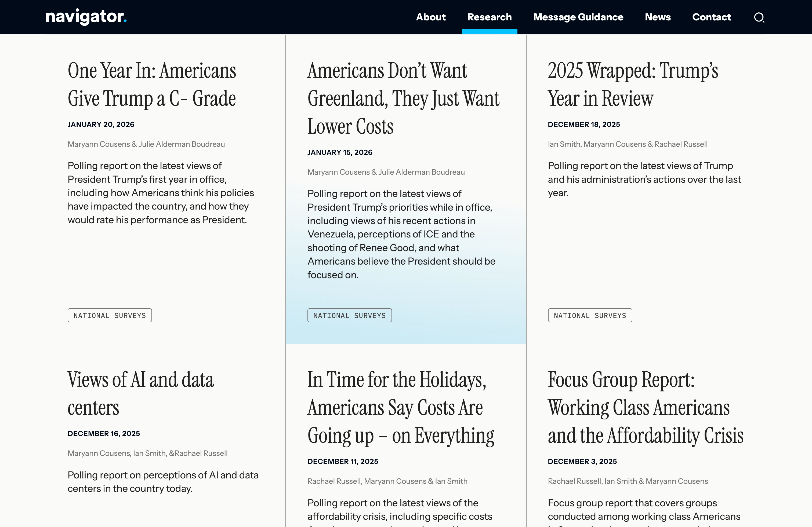The width and height of the screenshot is (812, 527).
Task: Go to the News page
Action: coord(657,17)
